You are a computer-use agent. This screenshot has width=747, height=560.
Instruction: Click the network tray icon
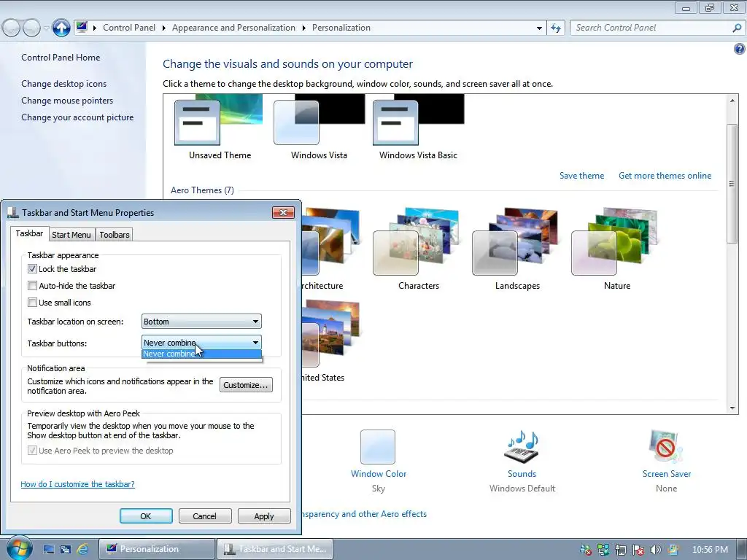620,550
